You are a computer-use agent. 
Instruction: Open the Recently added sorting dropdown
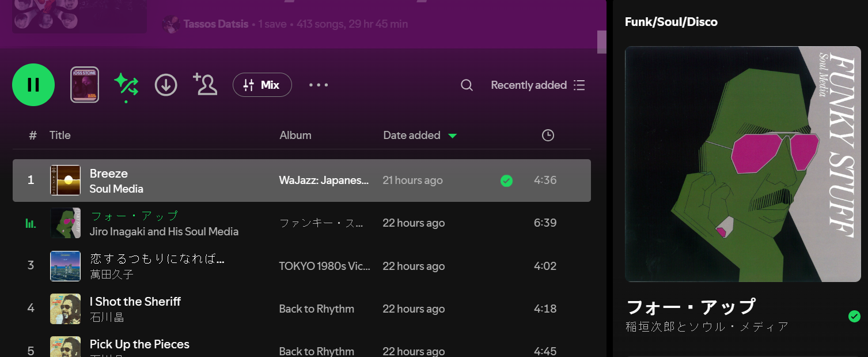[528, 85]
